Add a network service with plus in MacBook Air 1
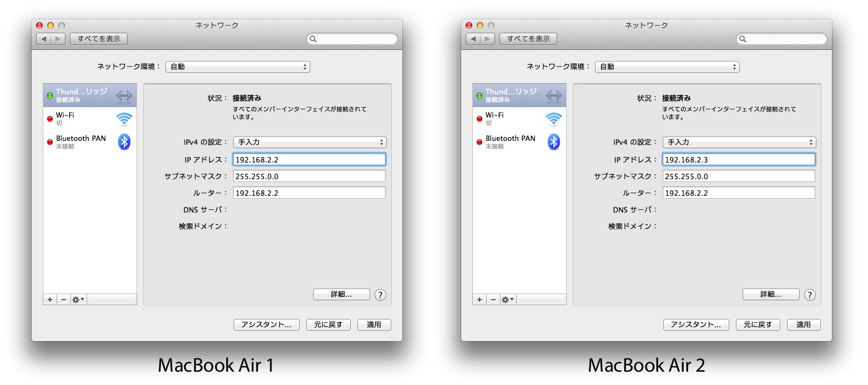 pyautogui.click(x=50, y=300)
